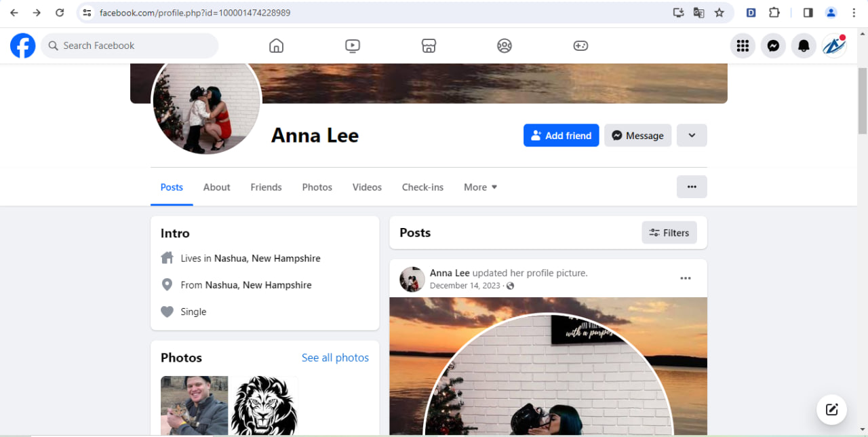Open the browser extensions puzzle icon
The height and width of the screenshot is (437, 868).
pos(774,12)
